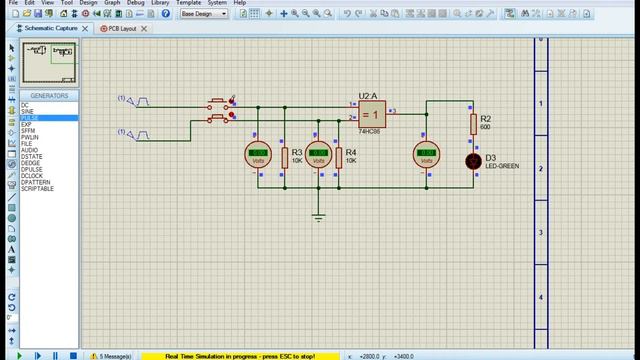The height and width of the screenshot is (360, 640).
Task: Click the blue Pan/center crosshair icon
Action: (284, 13)
